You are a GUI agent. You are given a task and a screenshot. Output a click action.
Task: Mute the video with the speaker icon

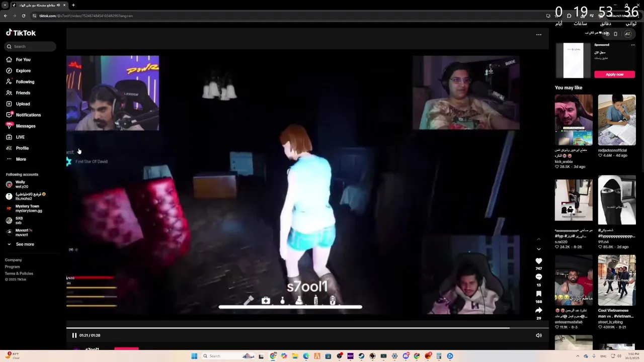pos(539,335)
